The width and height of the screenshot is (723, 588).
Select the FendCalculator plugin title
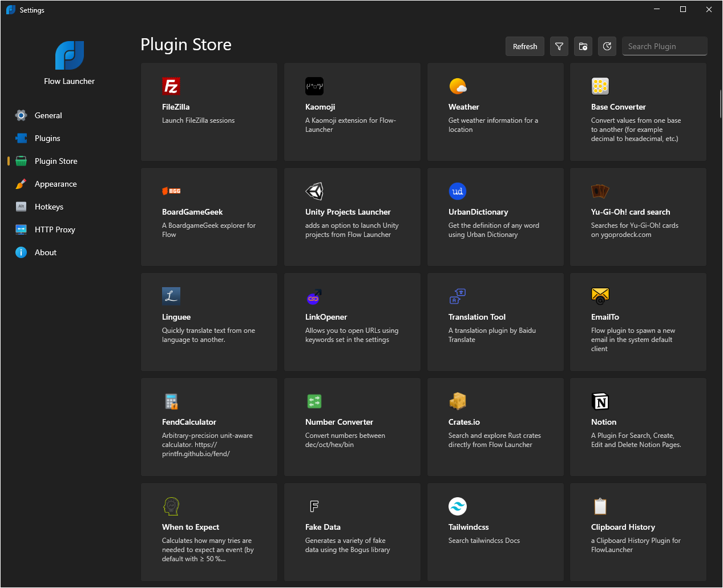pyautogui.click(x=189, y=422)
